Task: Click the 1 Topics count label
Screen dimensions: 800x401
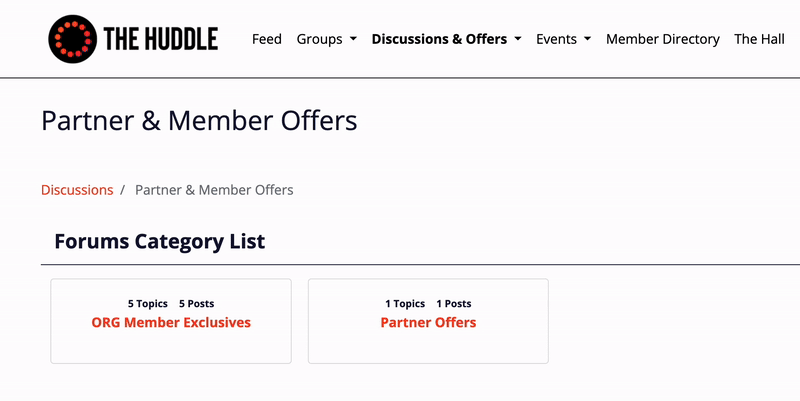Action: pos(405,303)
